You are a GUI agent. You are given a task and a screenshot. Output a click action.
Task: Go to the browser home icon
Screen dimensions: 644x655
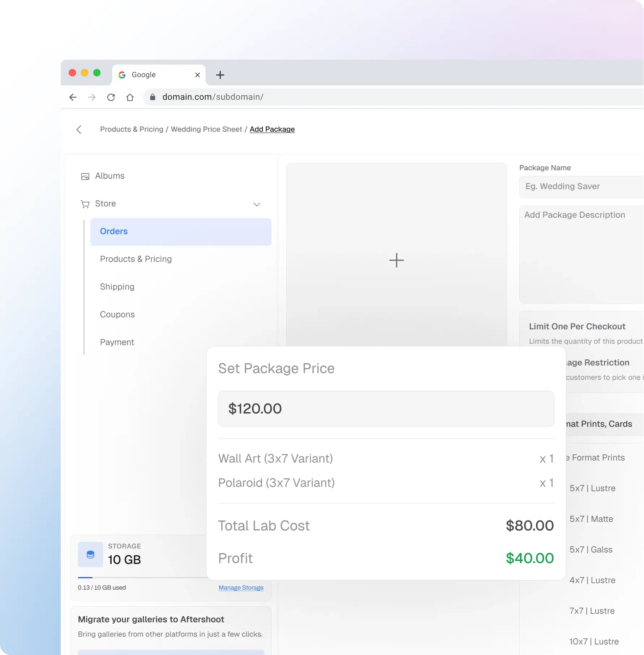coord(130,97)
